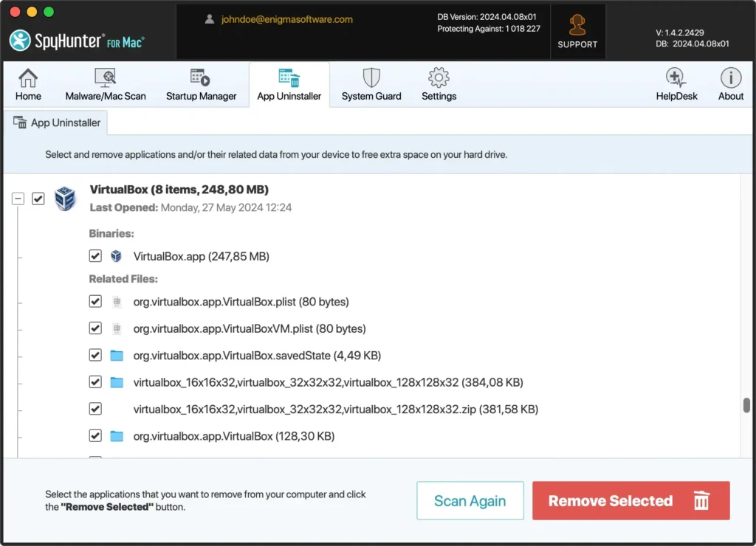Click the savedState folder icon
Screen dimensions: 756x546
tap(117, 356)
